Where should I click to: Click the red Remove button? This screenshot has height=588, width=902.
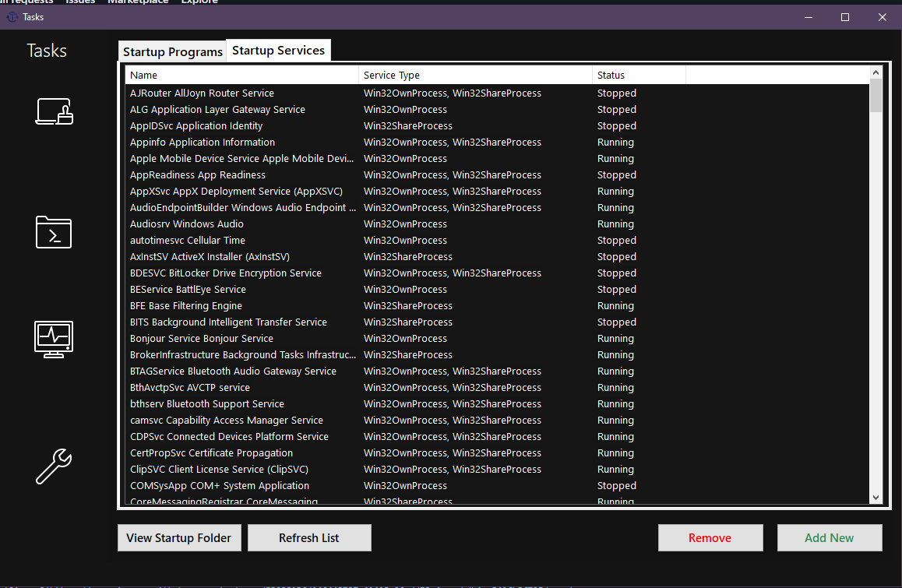pos(710,538)
